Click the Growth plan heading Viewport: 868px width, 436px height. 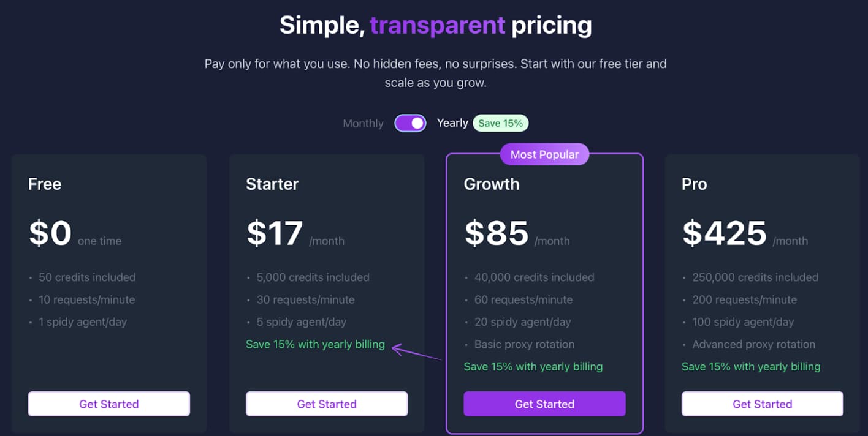492,184
